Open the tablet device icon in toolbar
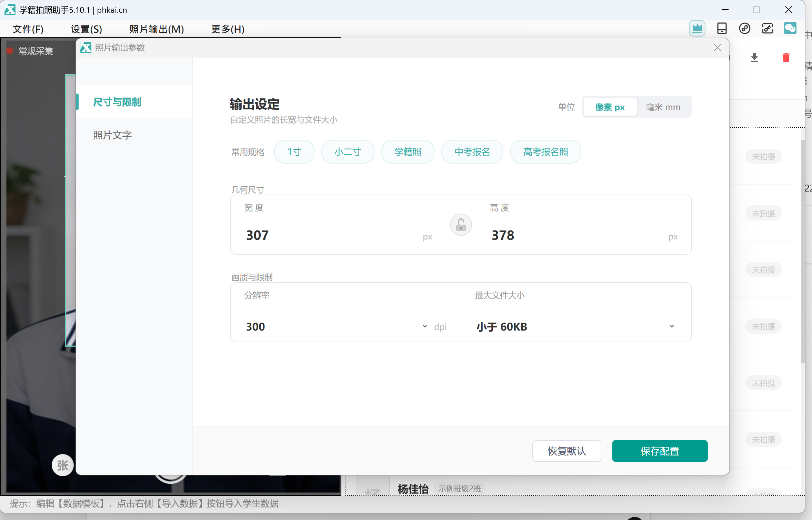This screenshot has height=520, width=812. coord(722,29)
